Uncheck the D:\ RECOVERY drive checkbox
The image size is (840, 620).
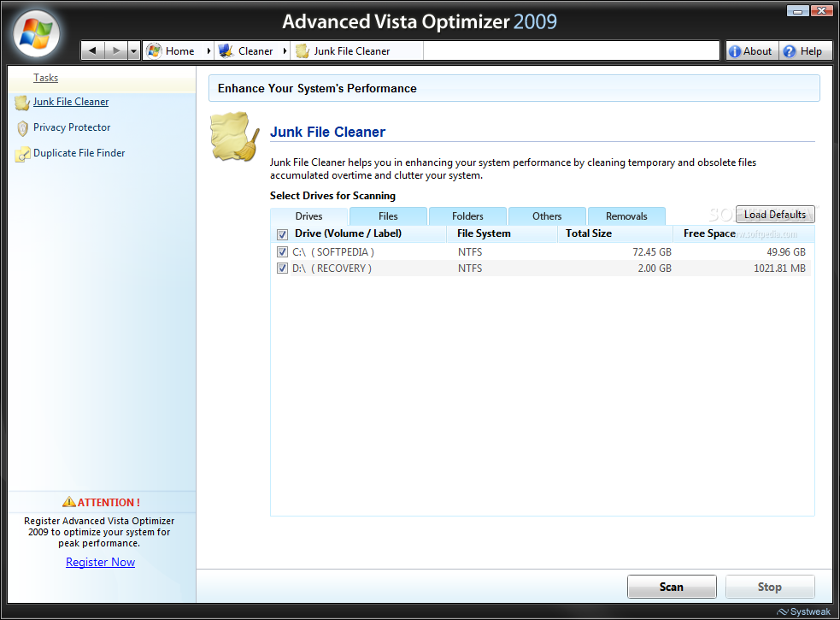(x=282, y=269)
